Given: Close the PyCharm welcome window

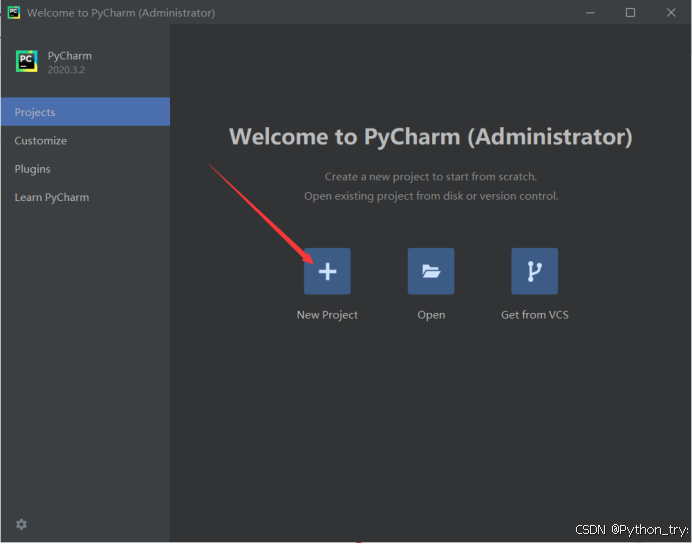Looking at the screenshot, I should (x=671, y=13).
